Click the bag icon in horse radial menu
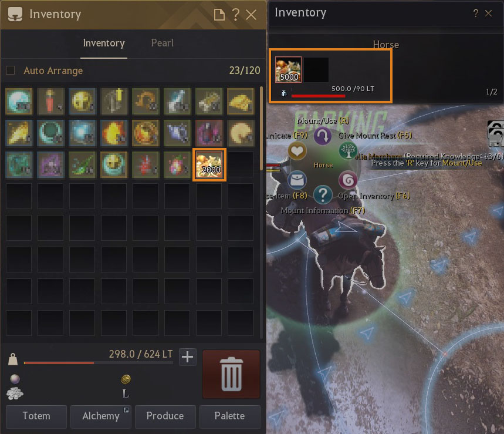This screenshot has width=504, height=434. pyautogui.click(x=297, y=180)
